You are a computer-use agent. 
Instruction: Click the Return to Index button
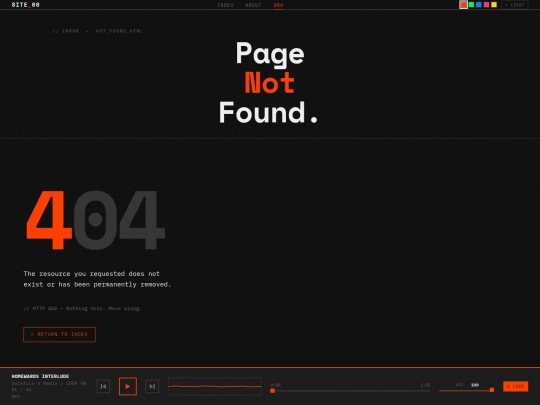pyautogui.click(x=59, y=334)
